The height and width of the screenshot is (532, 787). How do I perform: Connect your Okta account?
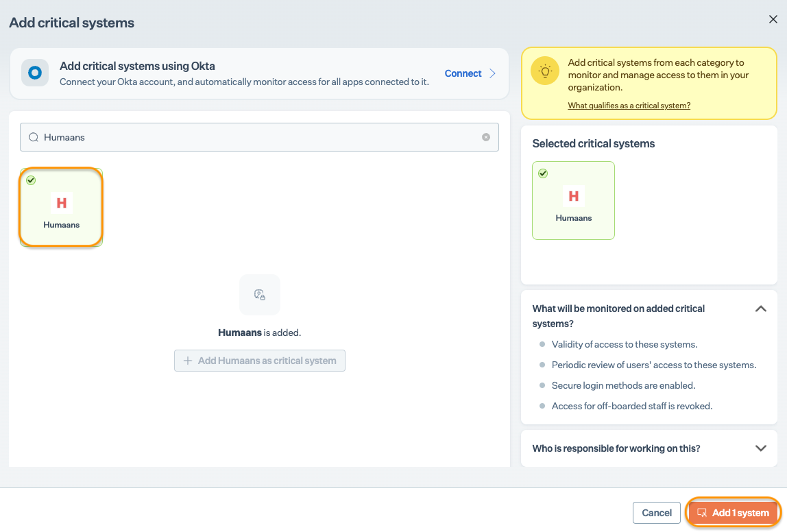[463, 73]
